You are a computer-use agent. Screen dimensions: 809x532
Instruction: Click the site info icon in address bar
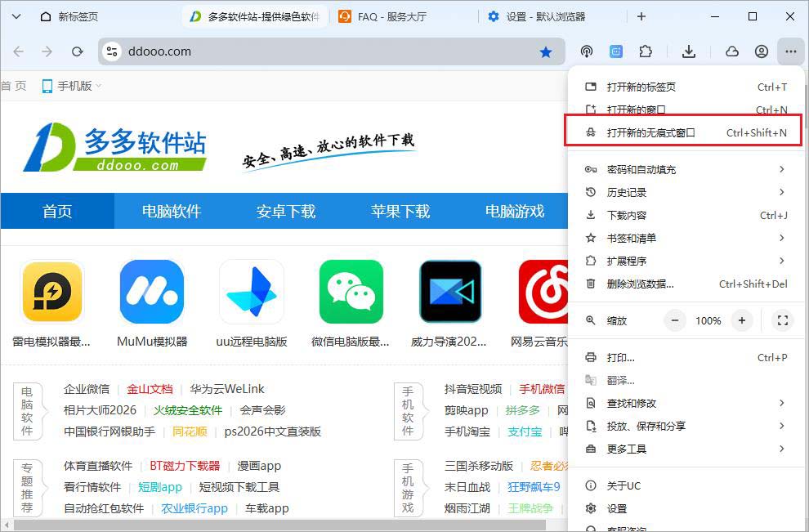pos(111,51)
